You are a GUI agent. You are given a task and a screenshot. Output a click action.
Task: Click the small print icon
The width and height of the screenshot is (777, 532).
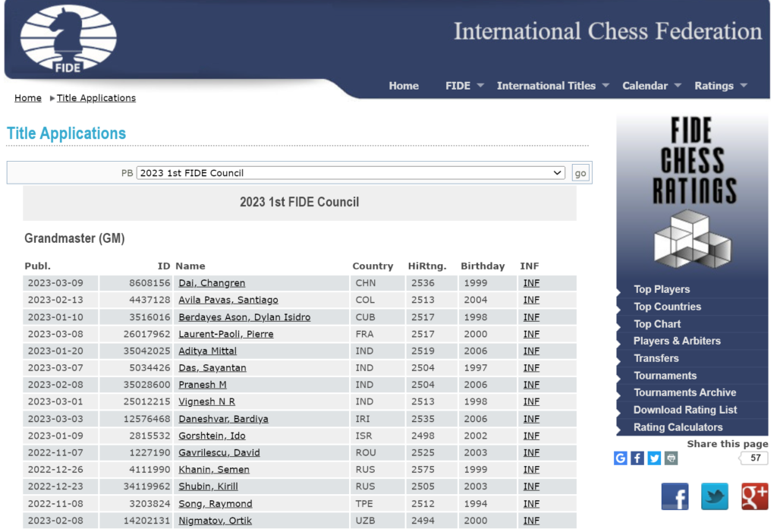tap(671, 458)
